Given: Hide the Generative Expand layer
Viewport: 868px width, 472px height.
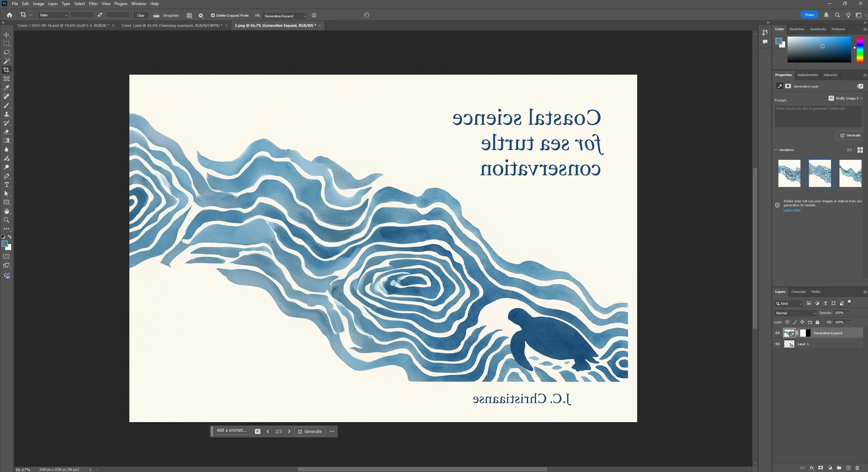Looking at the screenshot, I should pyautogui.click(x=777, y=333).
